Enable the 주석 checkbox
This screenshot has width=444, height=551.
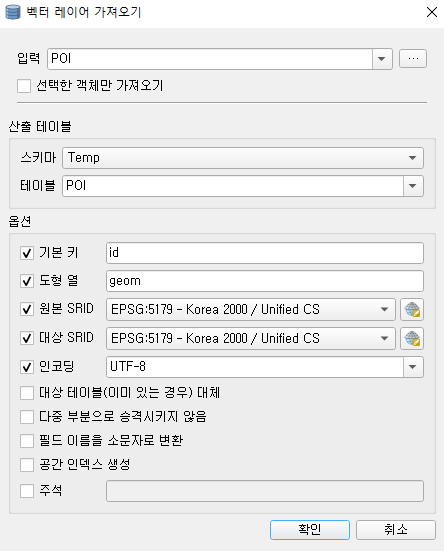click(27, 491)
